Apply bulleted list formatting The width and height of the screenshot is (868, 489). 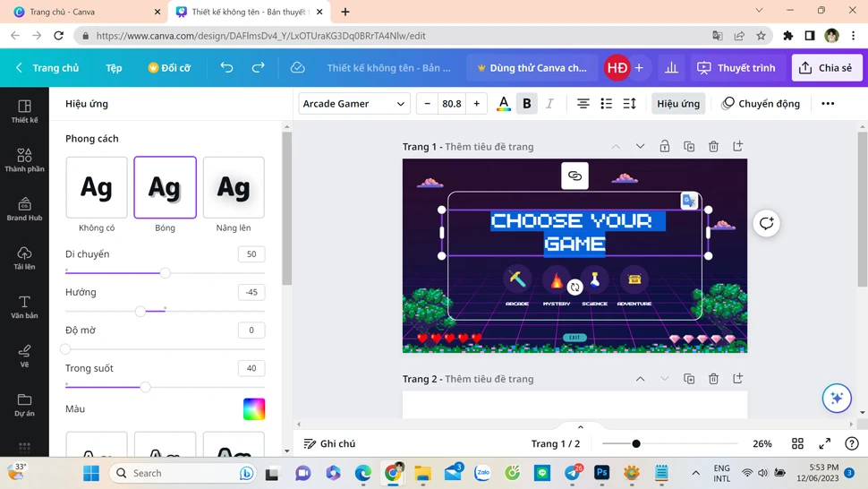point(606,104)
